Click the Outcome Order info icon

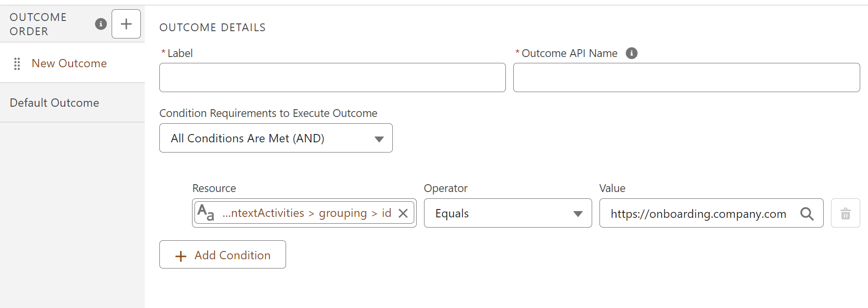101,24
